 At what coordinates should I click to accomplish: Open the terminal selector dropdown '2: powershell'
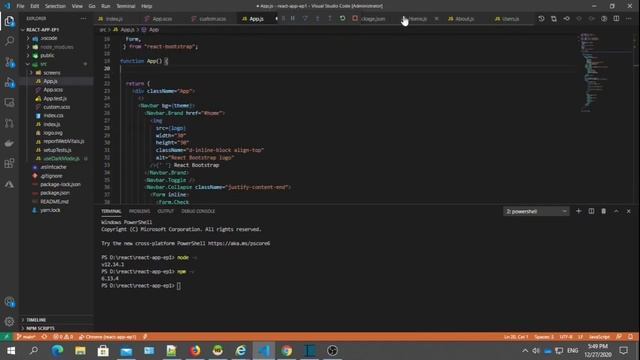tap(536, 211)
